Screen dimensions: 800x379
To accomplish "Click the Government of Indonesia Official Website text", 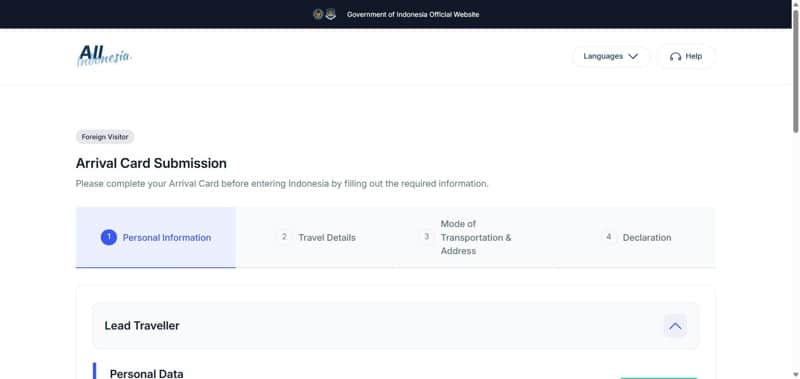I will click(413, 14).
